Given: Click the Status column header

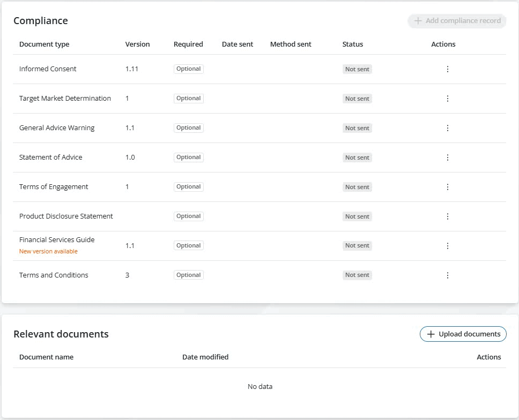Looking at the screenshot, I should [353, 44].
